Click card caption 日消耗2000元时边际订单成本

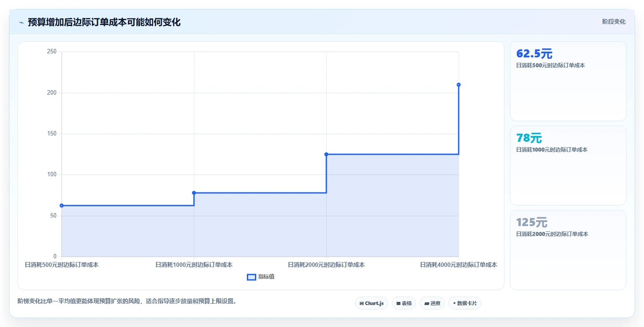pyautogui.click(x=552, y=234)
